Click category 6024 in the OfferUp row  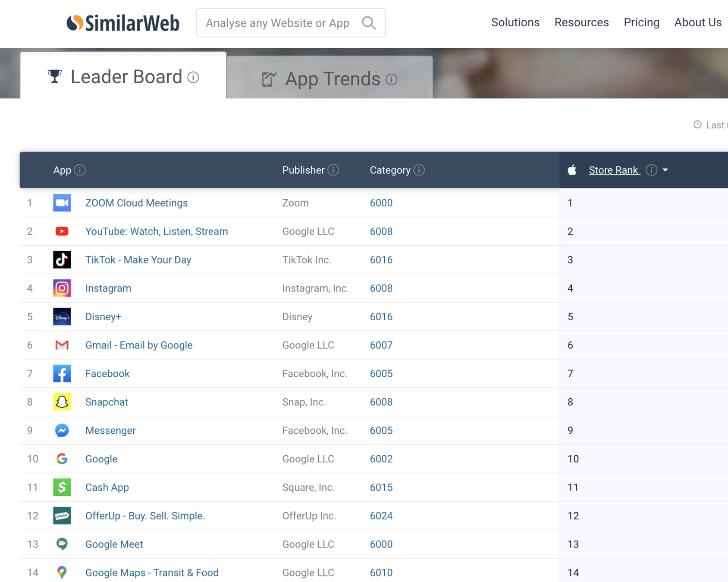pyautogui.click(x=381, y=516)
